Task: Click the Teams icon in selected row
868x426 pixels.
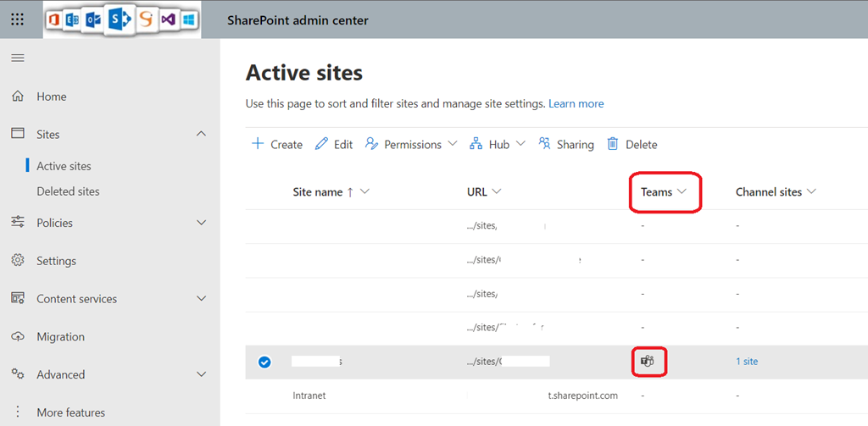Action: [x=648, y=362]
